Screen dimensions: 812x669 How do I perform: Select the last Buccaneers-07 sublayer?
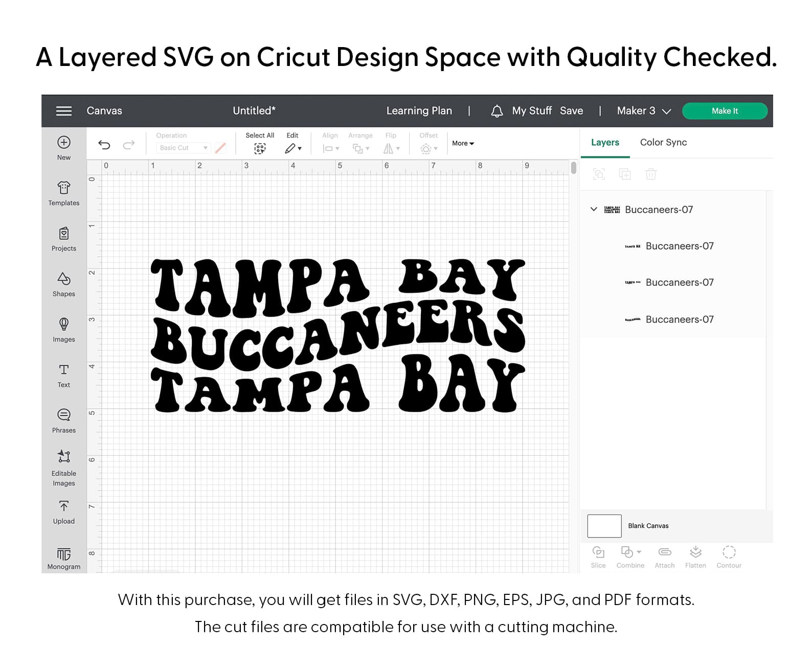coord(679,320)
